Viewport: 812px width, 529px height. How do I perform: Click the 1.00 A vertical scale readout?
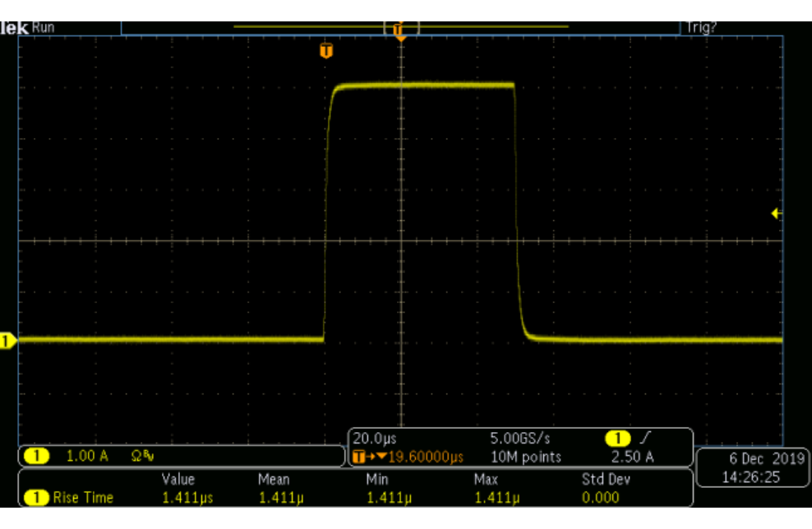point(87,456)
